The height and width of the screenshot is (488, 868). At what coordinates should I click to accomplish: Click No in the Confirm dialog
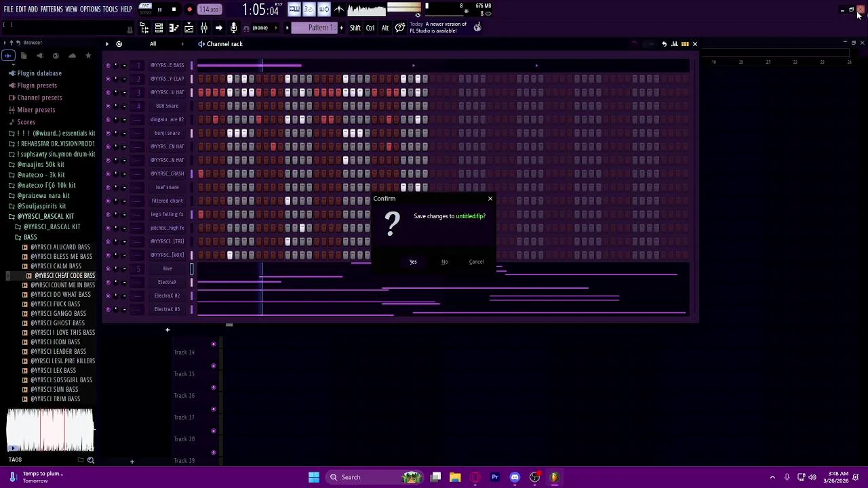click(x=445, y=262)
